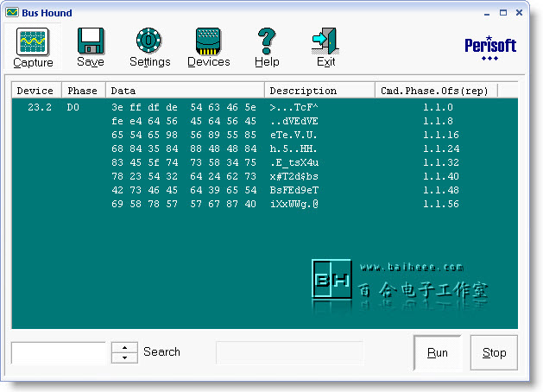The width and height of the screenshot is (543, 392).
Task: Click description text iXxWWg.@
Action: tap(294, 205)
